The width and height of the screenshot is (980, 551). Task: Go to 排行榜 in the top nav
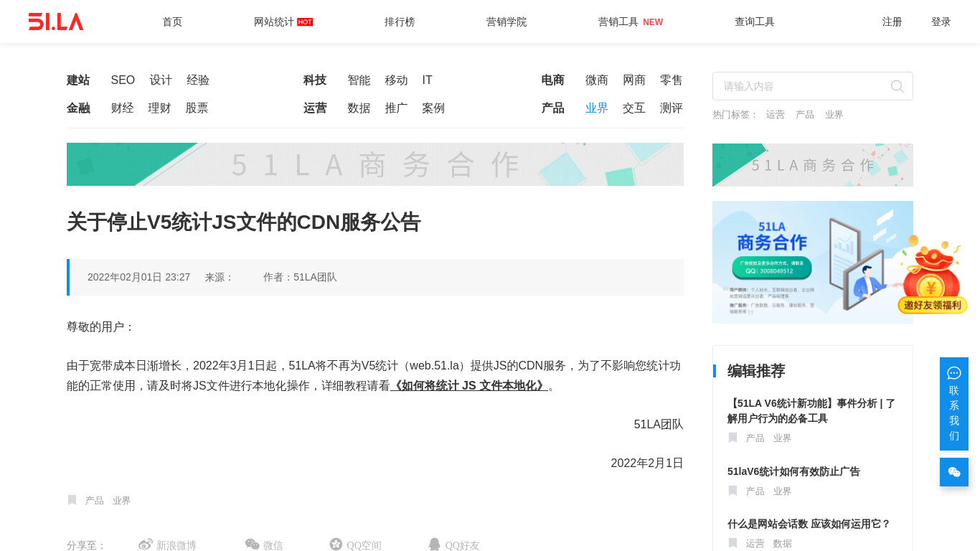[400, 22]
